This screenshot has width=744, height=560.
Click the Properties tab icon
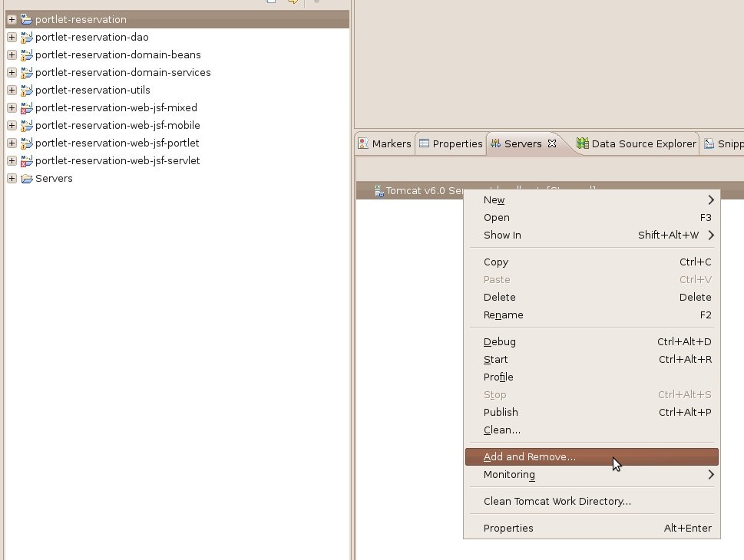[x=424, y=143]
